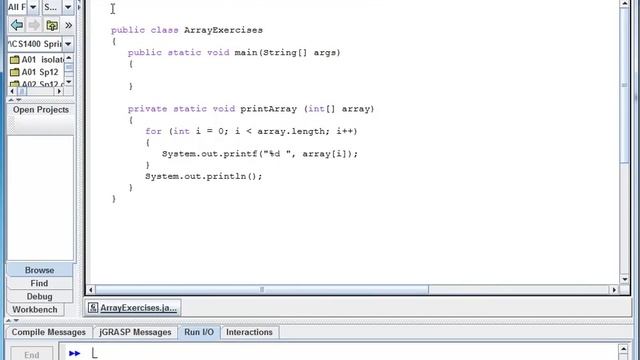Click the editor horizontal scroll-left arrow
Image resolution: width=640 pixels, height=360 pixels.
click(91, 290)
